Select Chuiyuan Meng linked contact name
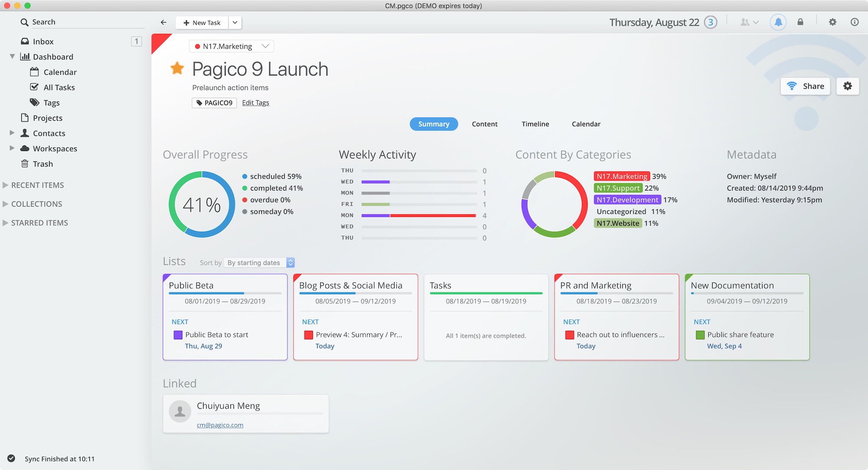 [228, 406]
